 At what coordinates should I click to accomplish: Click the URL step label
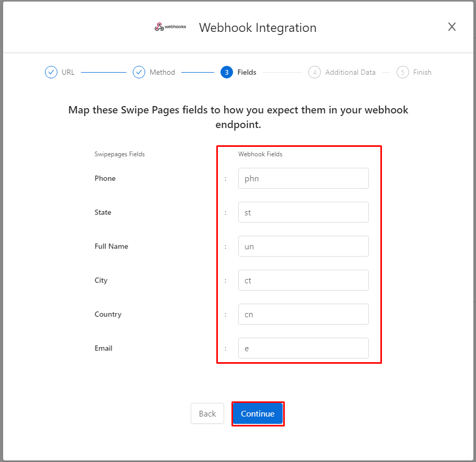[68, 72]
